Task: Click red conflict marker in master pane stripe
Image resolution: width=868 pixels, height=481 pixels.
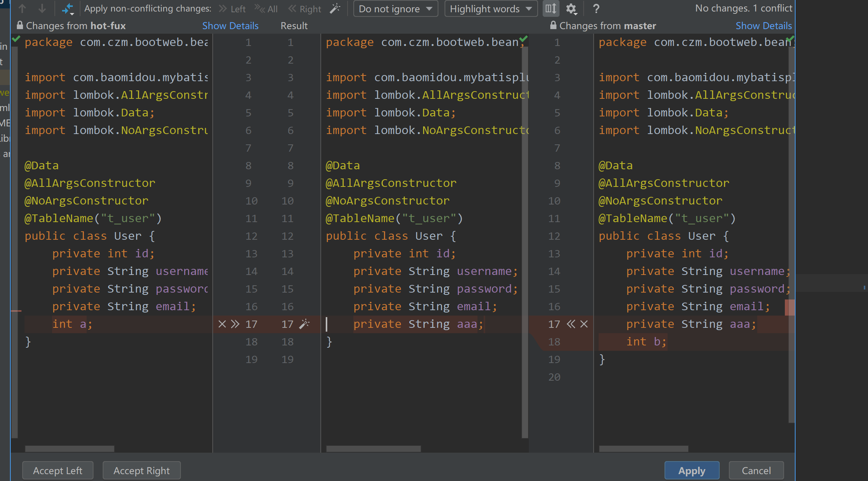Action: [x=789, y=307]
